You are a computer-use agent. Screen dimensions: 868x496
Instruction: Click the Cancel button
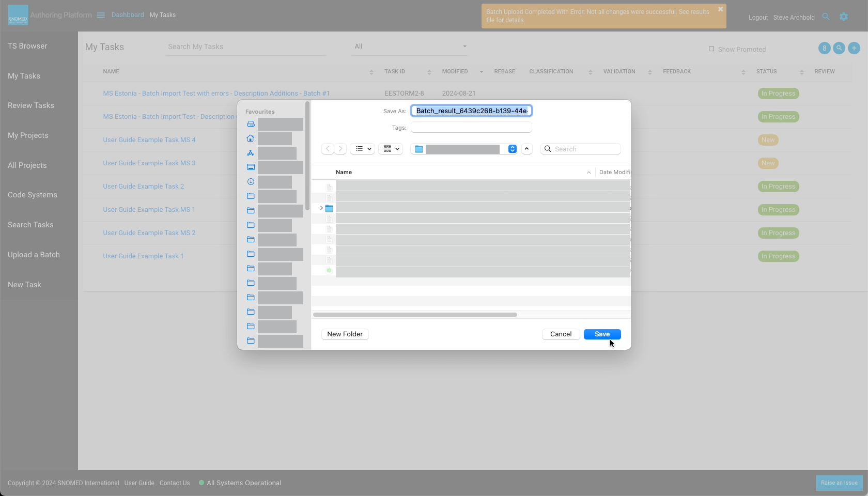click(561, 334)
